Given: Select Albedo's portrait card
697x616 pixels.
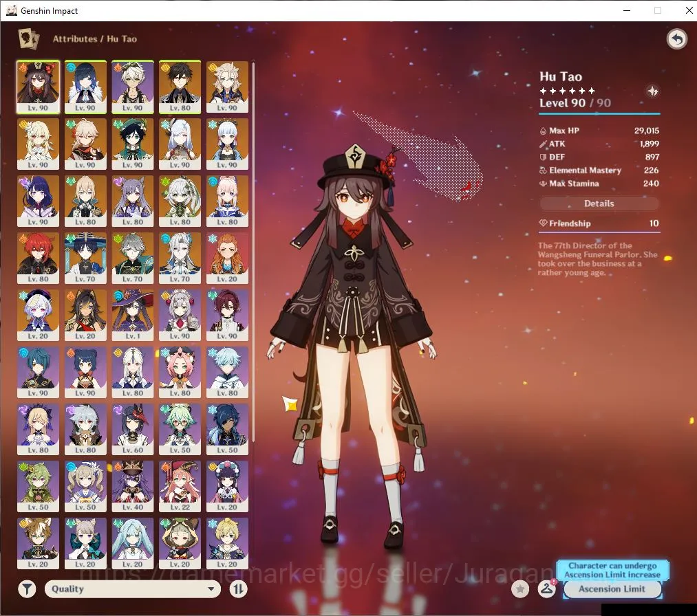Looking at the screenshot, I should coord(227,87).
